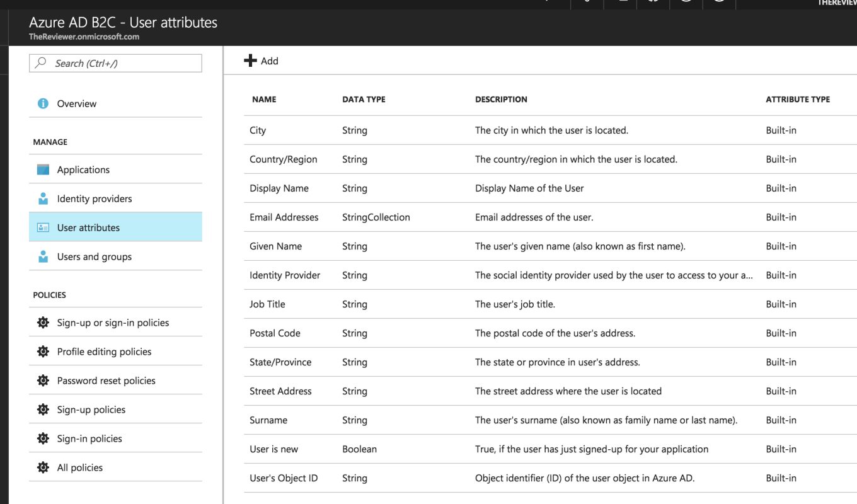857x504 pixels.
Task: Click the plus icon of Add
Action: tap(250, 60)
